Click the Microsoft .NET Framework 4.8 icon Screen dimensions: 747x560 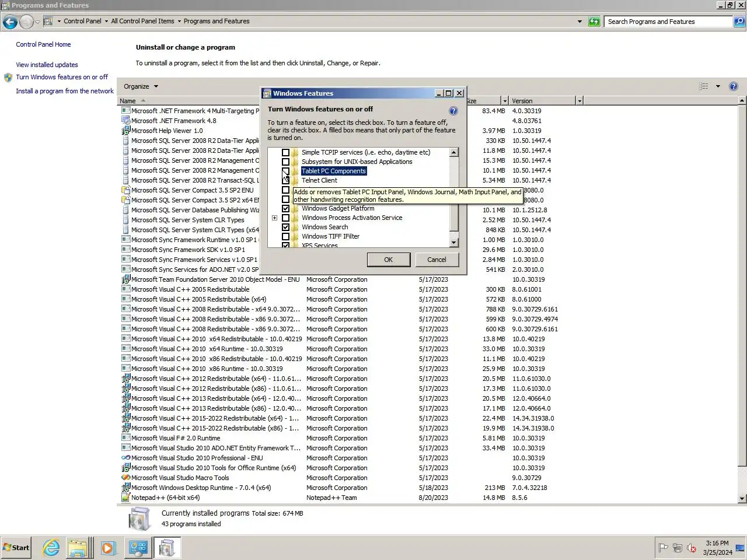[x=125, y=121]
